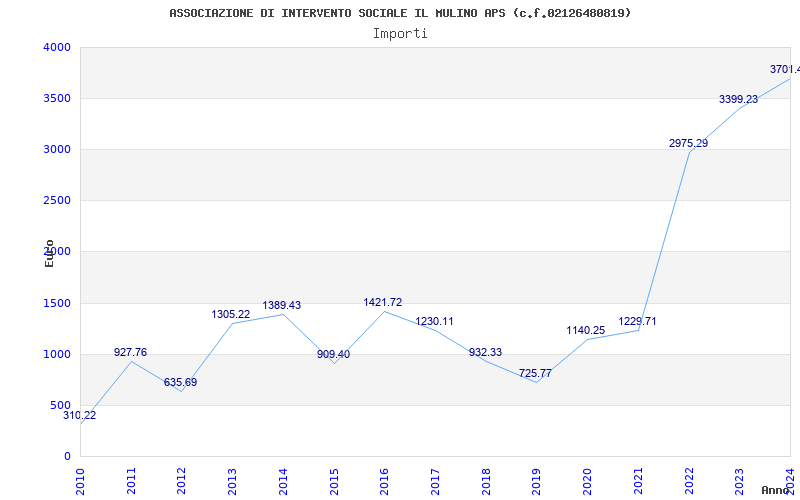Click y-axis tick label 4000
This screenshot has width=800, height=500.
point(58,47)
